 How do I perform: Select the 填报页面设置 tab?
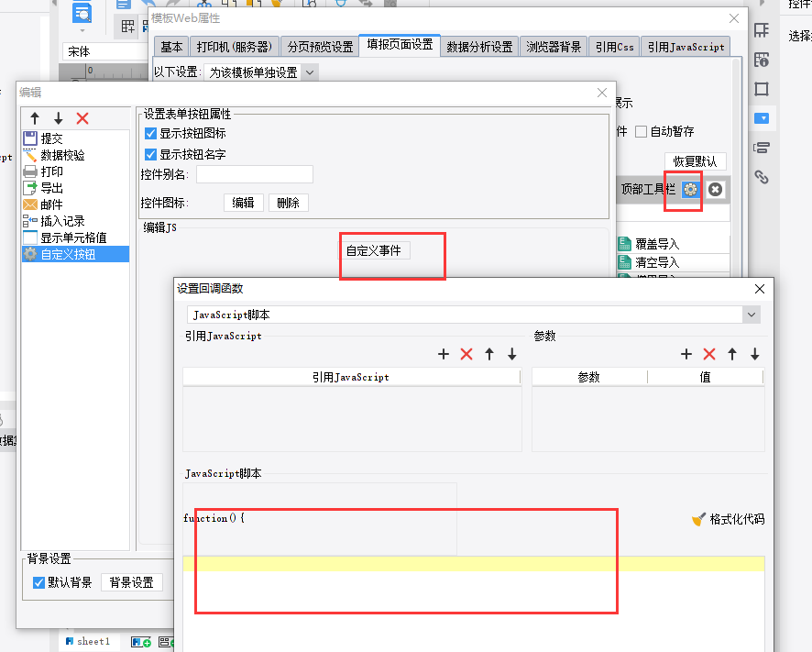coord(400,45)
